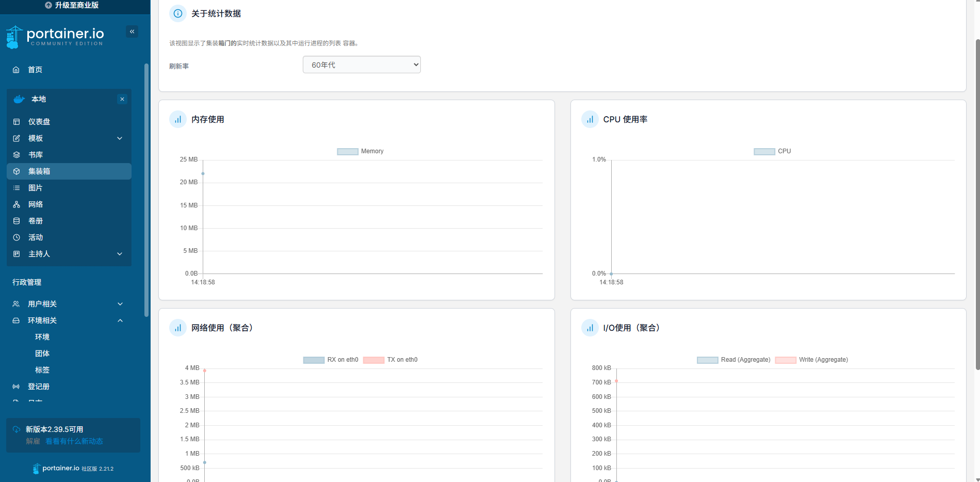Open the 看看有什么新动态 link

74,441
